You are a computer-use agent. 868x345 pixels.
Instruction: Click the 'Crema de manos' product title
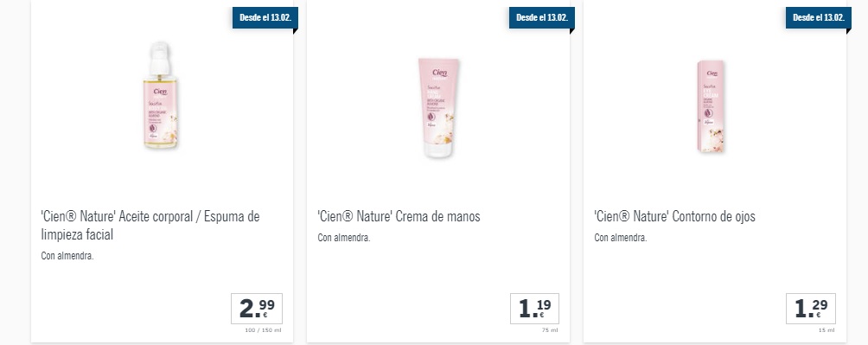tap(399, 216)
